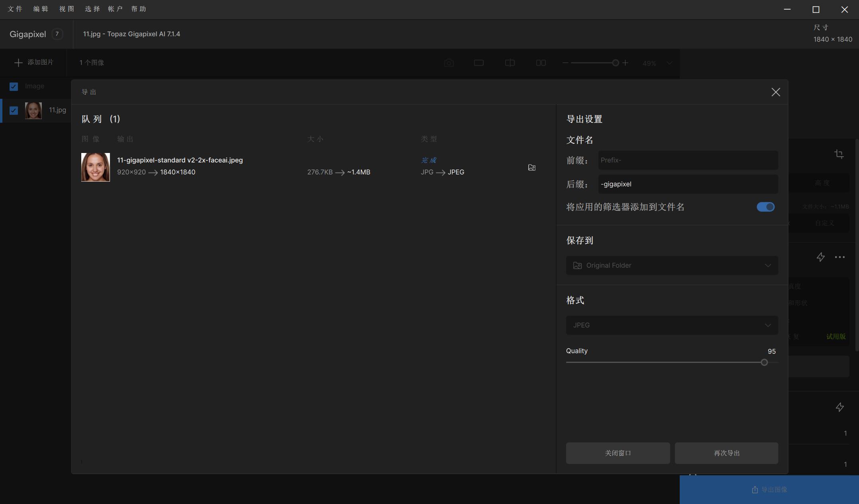Click the 1840×1840 output dimension text
The image size is (859, 504).
178,172
